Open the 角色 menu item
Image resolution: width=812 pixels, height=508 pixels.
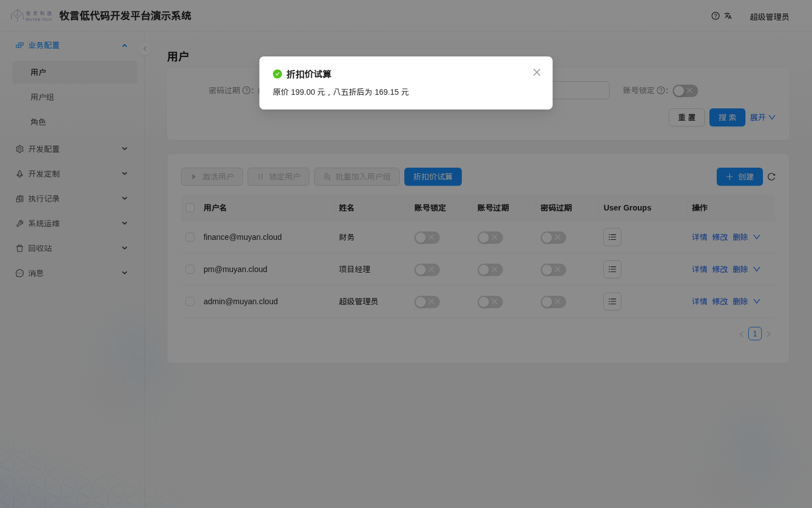[x=75, y=122]
